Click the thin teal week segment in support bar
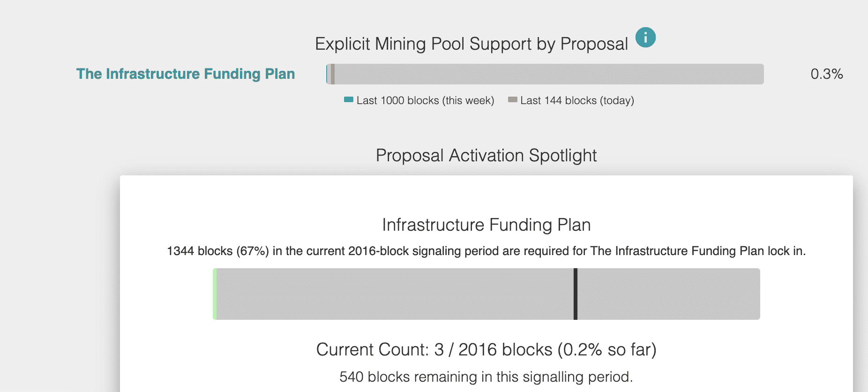868x392 pixels. 328,74
